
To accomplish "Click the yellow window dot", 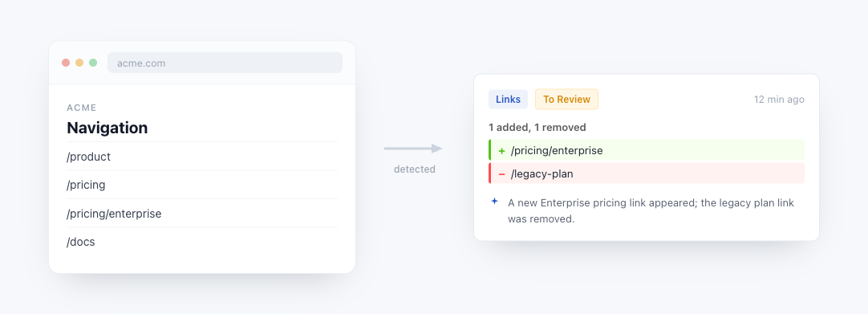I will (79, 63).
